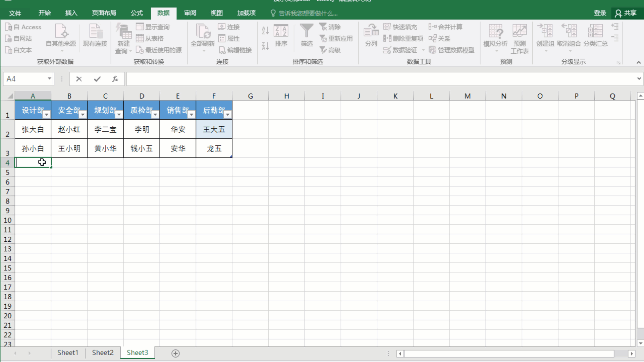Expand the Name Box dropdown arrow

(x=49, y=79)
